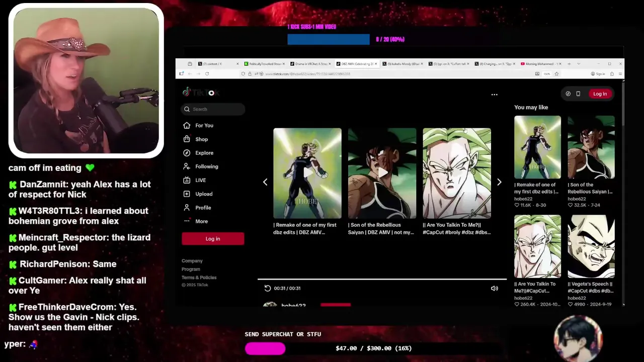
Task: Go forward in the browser
Action: pos(198,74)
